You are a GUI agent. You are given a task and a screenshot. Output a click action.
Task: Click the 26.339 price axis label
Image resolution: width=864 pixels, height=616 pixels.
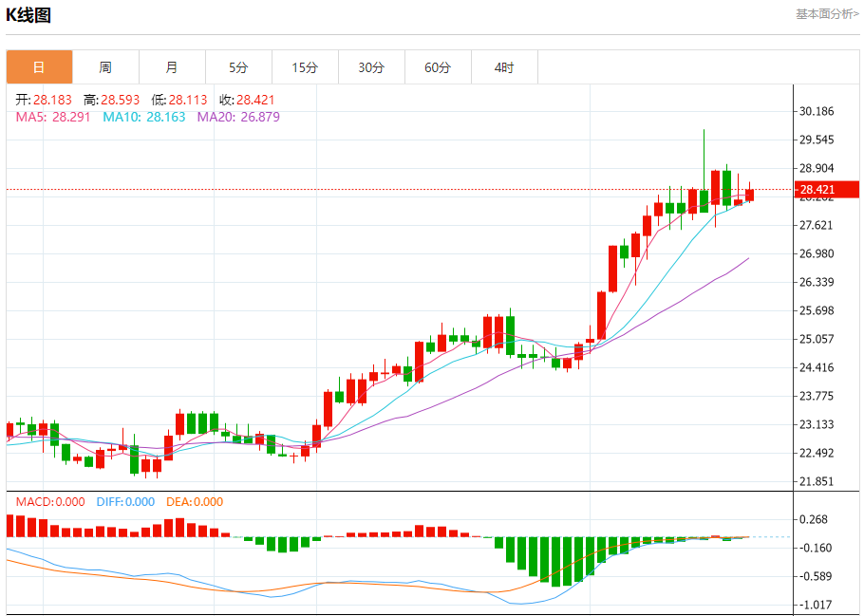[817, 282]
